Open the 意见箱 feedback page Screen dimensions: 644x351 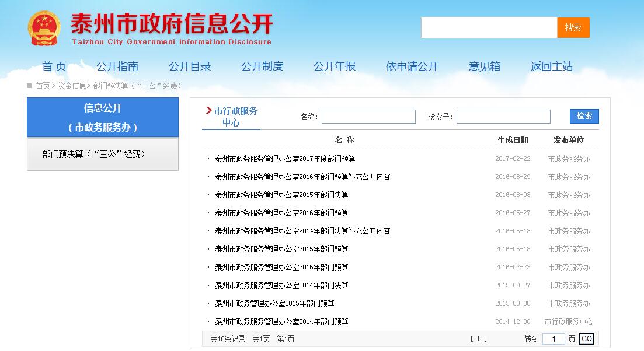click(x=485, y=66)
